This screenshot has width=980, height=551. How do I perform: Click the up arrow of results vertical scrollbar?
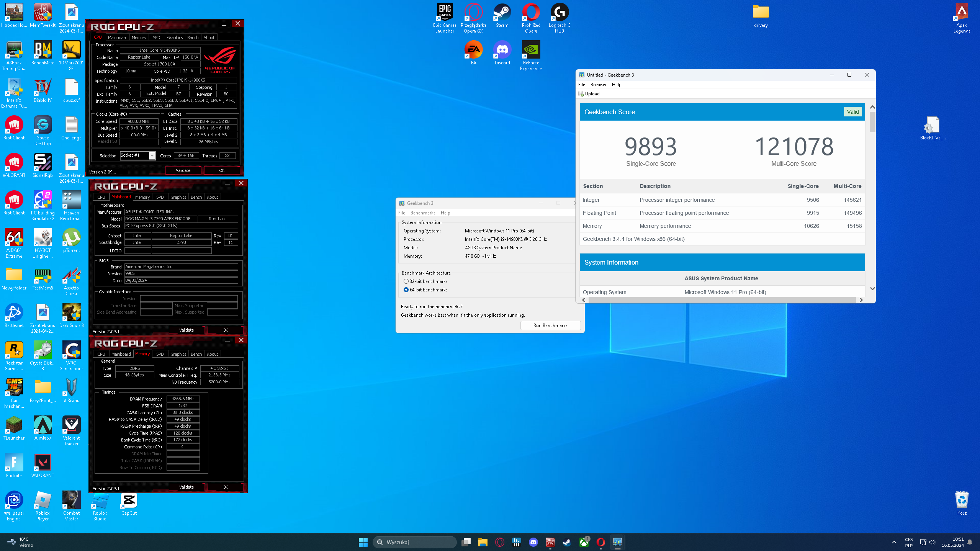872,107
